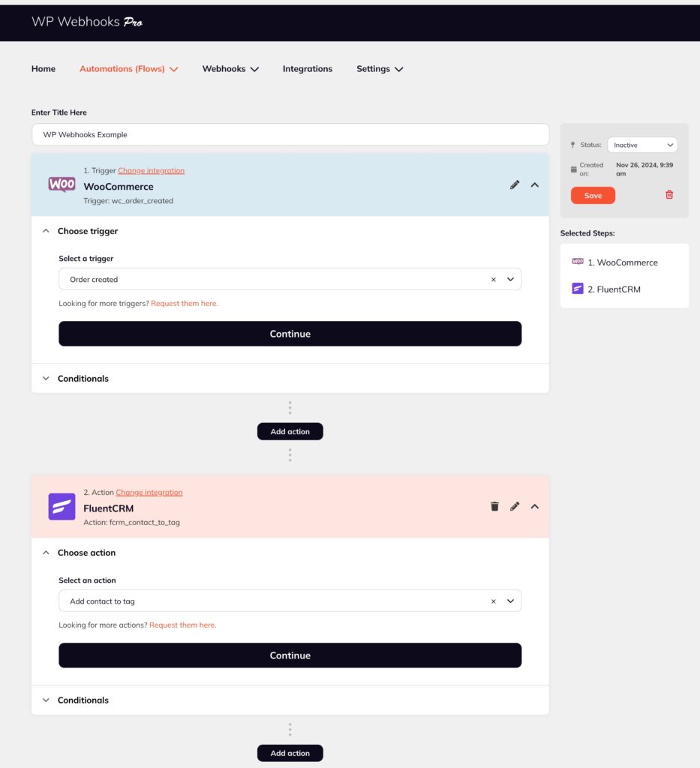Click WooCommerce icon in Selected Steps
Viewport: 700px width, 768px height.
(x=578, y=262)
